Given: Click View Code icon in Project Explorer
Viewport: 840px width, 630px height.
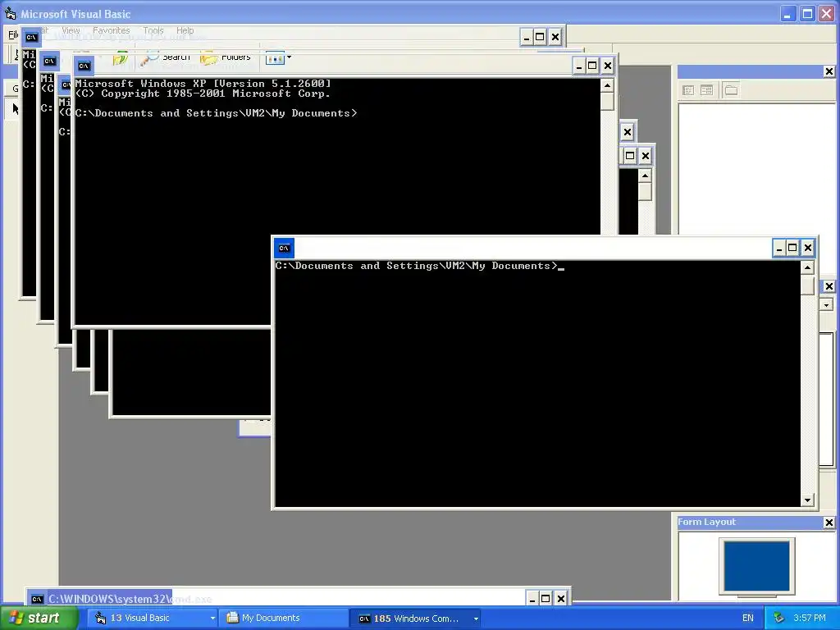Looking at the screenshot, I should point(688,90).
